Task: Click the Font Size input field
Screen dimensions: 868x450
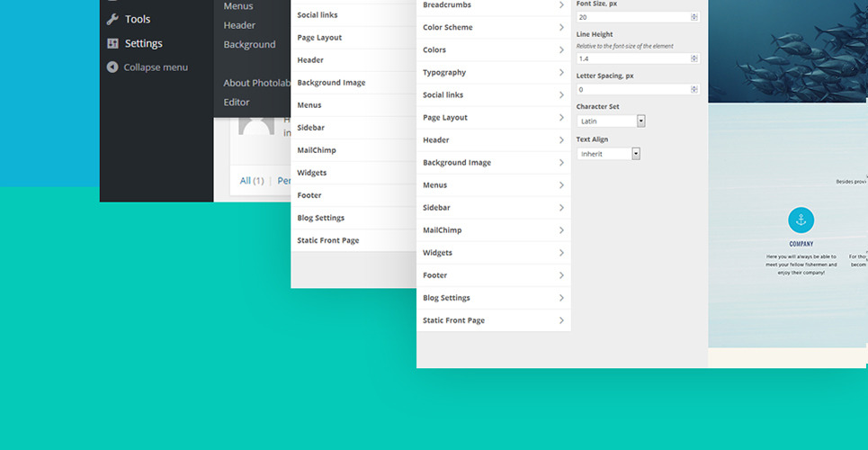Action: pos(631,17)
